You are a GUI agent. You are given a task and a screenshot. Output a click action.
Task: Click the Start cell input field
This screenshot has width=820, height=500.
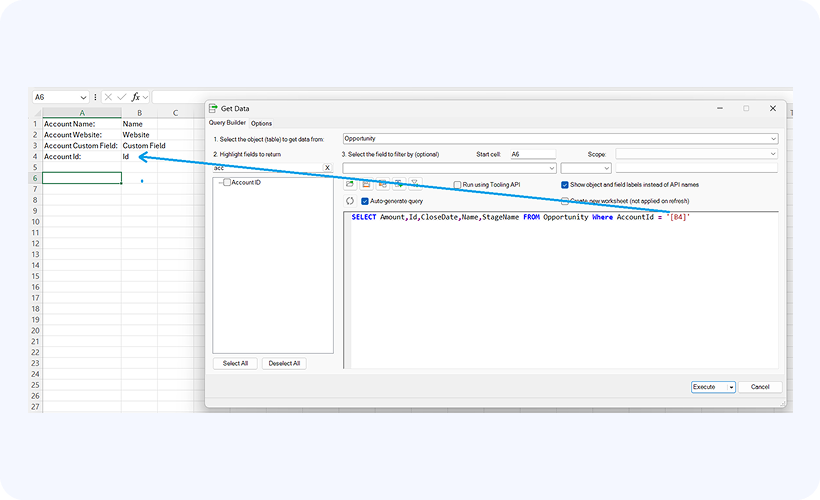[531, 154]
